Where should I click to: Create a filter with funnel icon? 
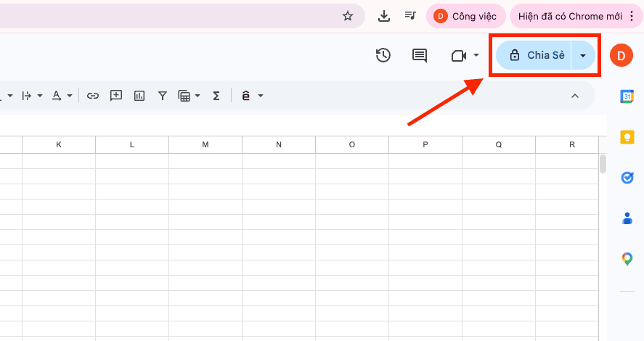pos(162,96)
